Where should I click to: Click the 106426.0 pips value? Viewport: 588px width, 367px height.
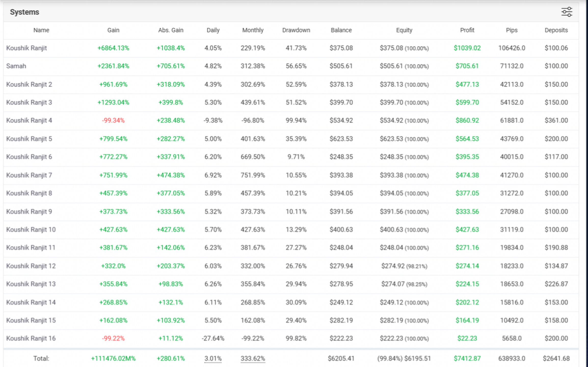(512, 48)
